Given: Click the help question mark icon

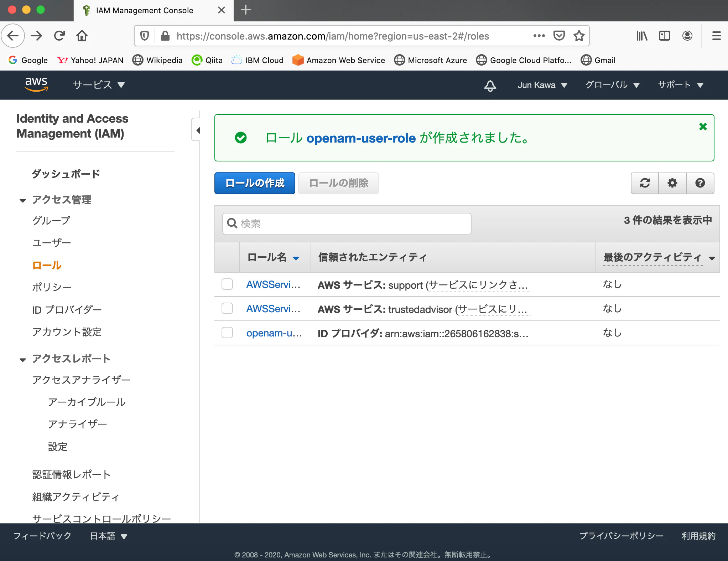Looking at the screenshot, I should (700, 183).
